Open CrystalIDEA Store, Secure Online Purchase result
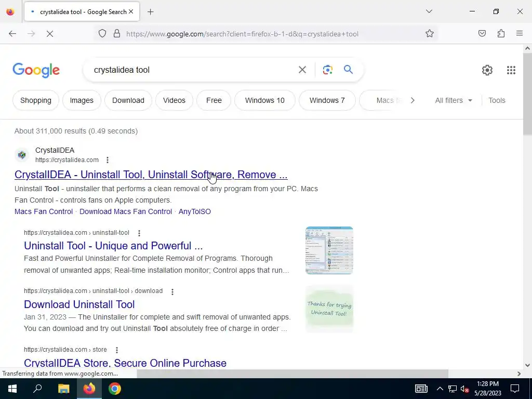The height and width of the screenshot is (399, 532). [125, 363]
